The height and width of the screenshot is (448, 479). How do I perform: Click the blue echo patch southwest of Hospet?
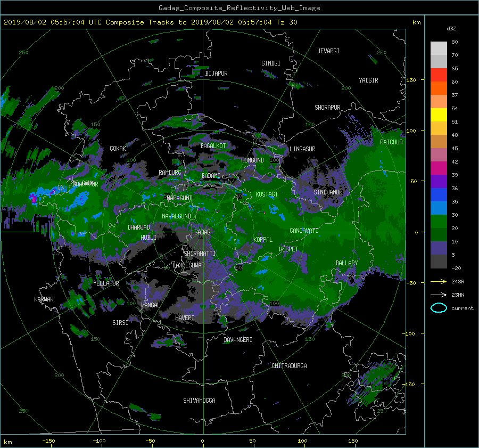click(x=261, y=272)
